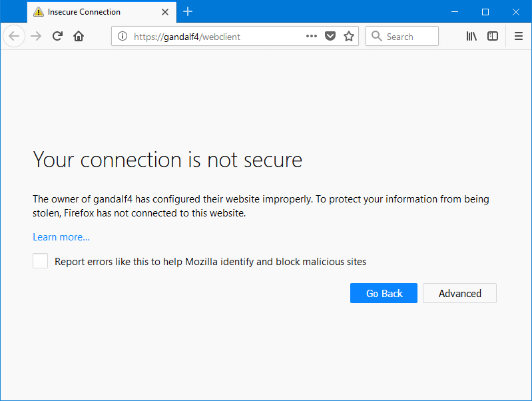Open a new tab with plus button
Image resolution: width=532 pixels, height=401 pixels.
tap(188, 11)
